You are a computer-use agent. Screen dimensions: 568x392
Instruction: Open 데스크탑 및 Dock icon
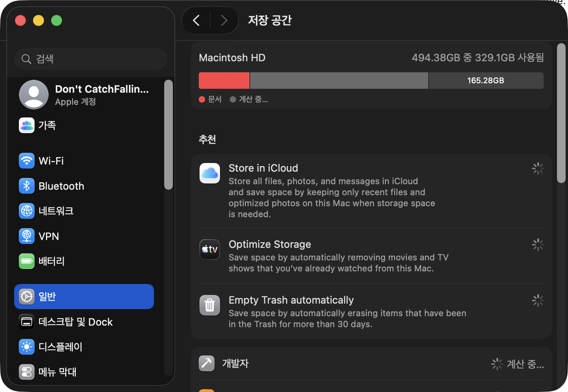point(27,322)
